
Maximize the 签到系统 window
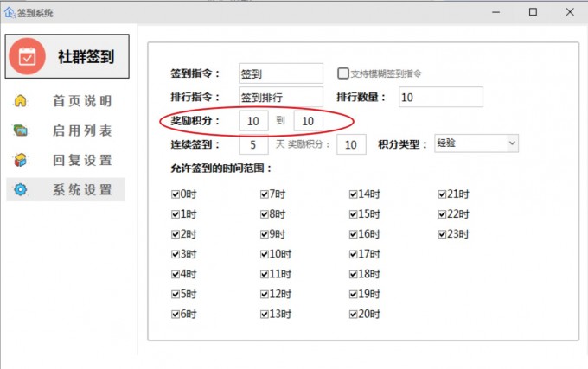pyautogui.click(x=533, y=12)
